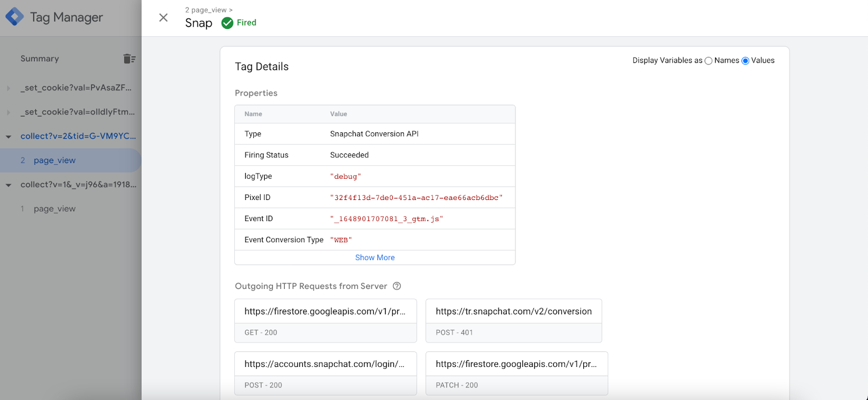Click the Succeeded firing status value
The image size is (868, 400).
[349, 155]
